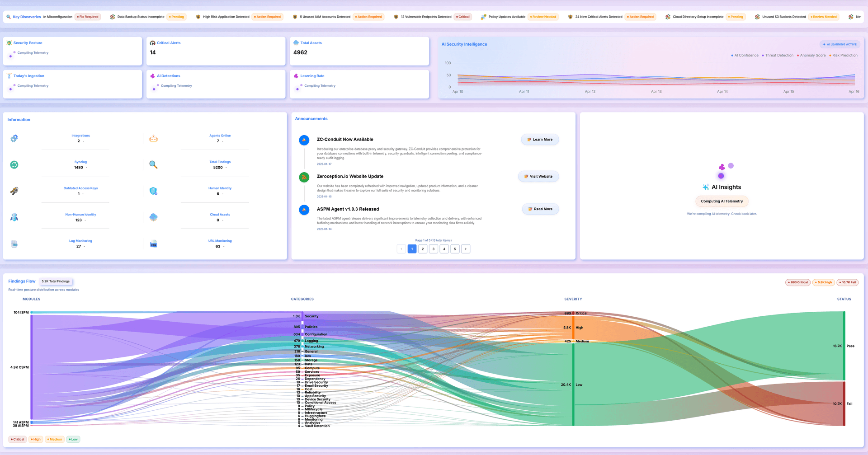
Task: Click the Security Posture shield icon
Action: pyautogui.click(x=9, y=43)
